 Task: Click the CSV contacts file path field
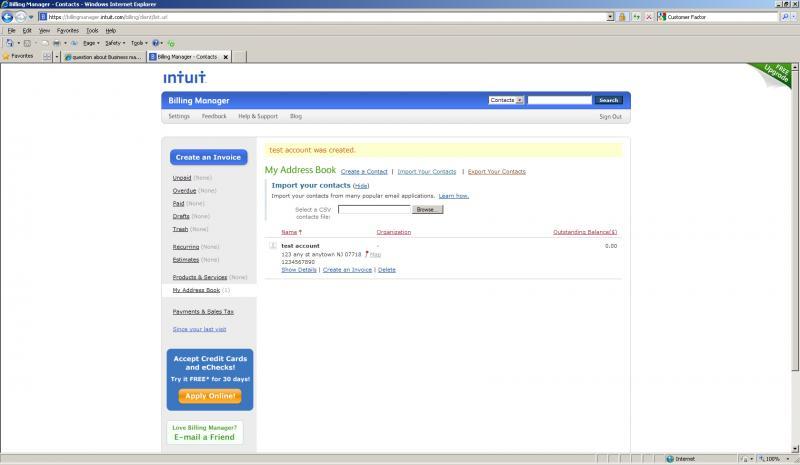pyautogui.click(x=374, y=209)
